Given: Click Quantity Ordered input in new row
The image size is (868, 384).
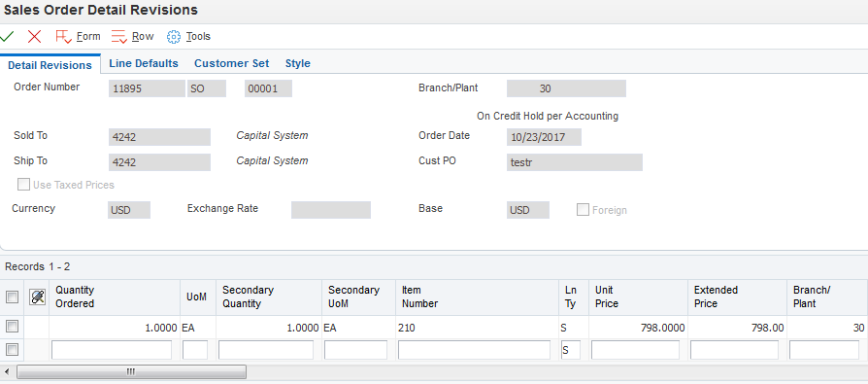Looking at the screenshot, I should pyautogui.click(x=112, y=350).
